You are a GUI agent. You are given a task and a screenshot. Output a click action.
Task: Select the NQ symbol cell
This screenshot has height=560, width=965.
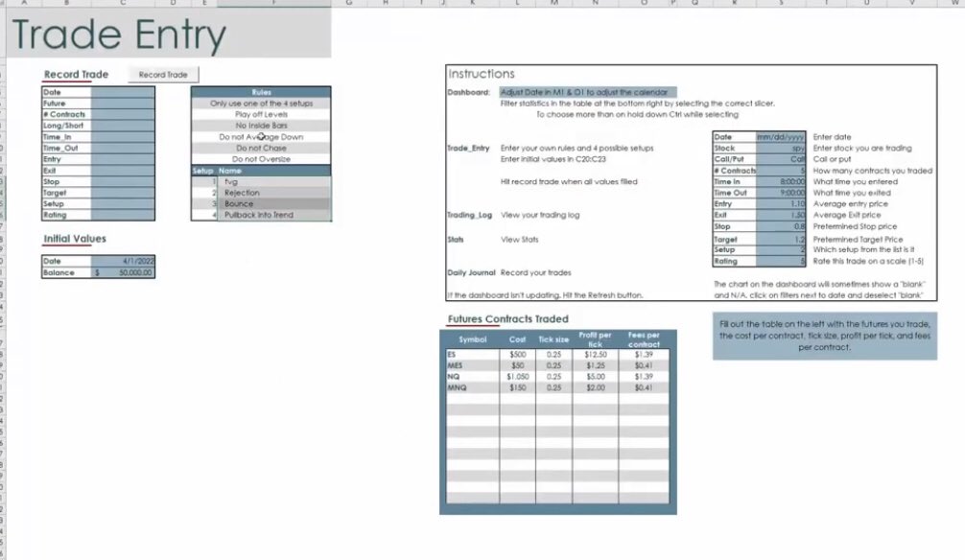coord(473,377)
